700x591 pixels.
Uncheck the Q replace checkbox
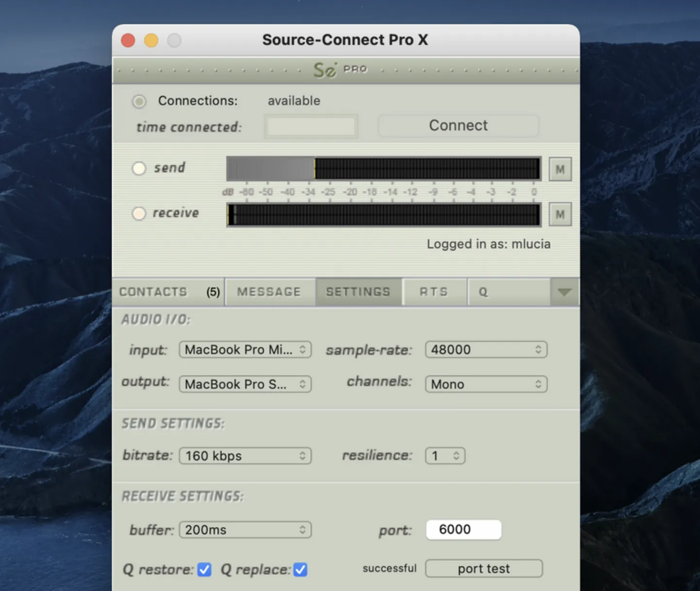(300, 569)
